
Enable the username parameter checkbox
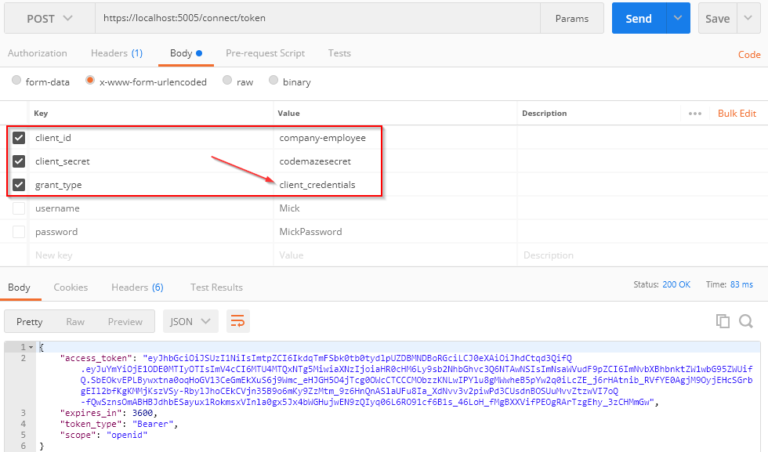pos(19,208)
